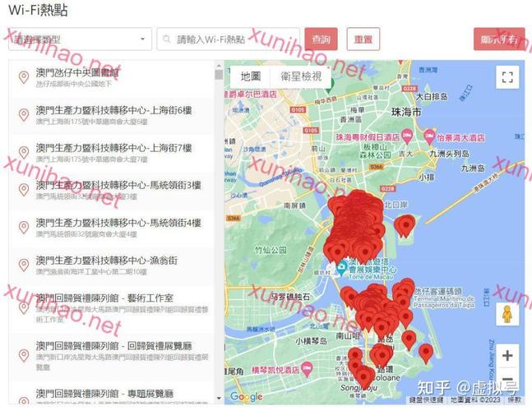Click pin icon beside 回歸賀禮展覽廳 entry

click(23, 356)
